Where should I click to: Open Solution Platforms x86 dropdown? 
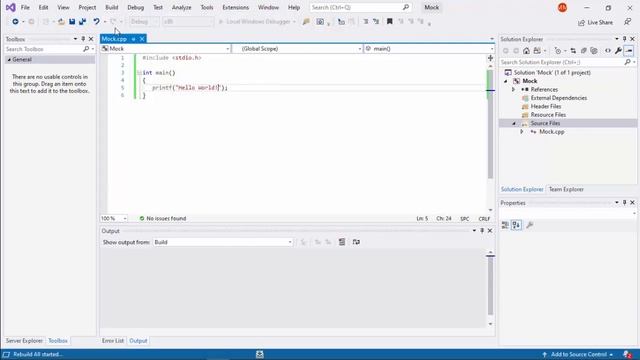(x=187, y=22)
